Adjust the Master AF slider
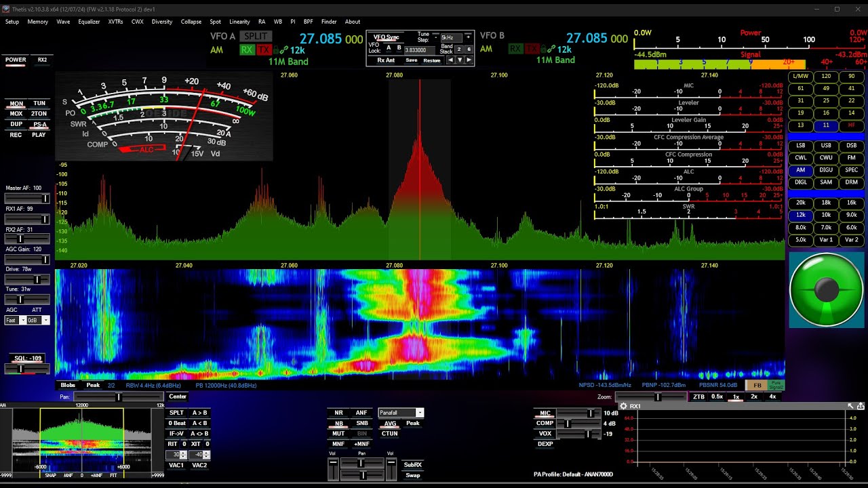The image size is (868, 488). [27, 199]
